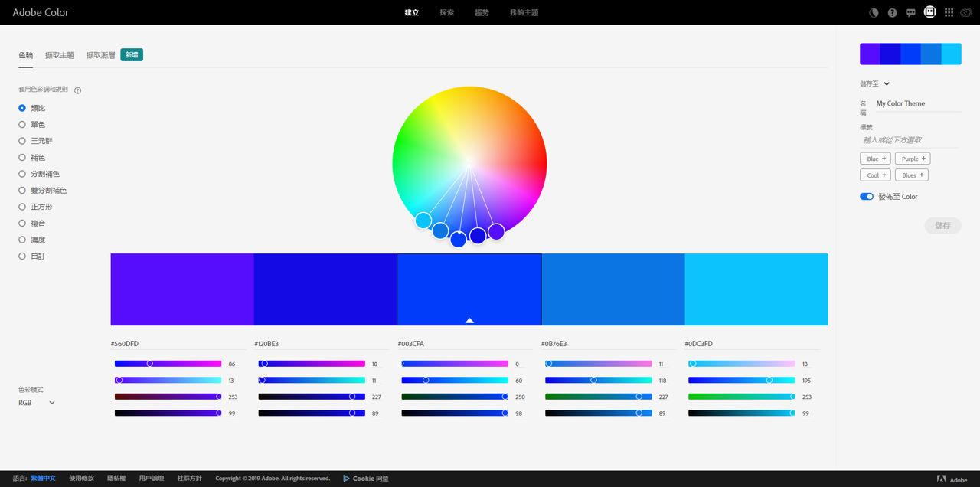Screen dimensions: 980x487
Task: Select the base #003CFA color swatch
Action: click(x=469, y=289)
